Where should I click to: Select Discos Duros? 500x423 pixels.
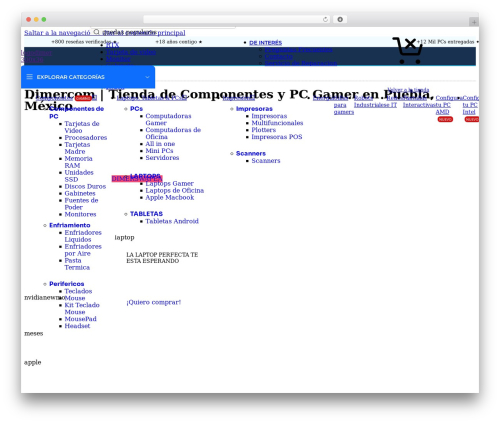pyautogui.click(x=85, y=186)
